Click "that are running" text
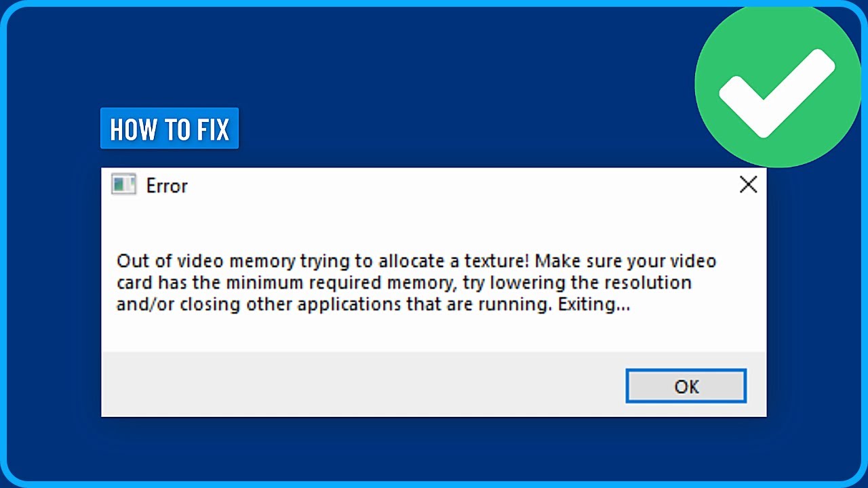 click(478, 304)
